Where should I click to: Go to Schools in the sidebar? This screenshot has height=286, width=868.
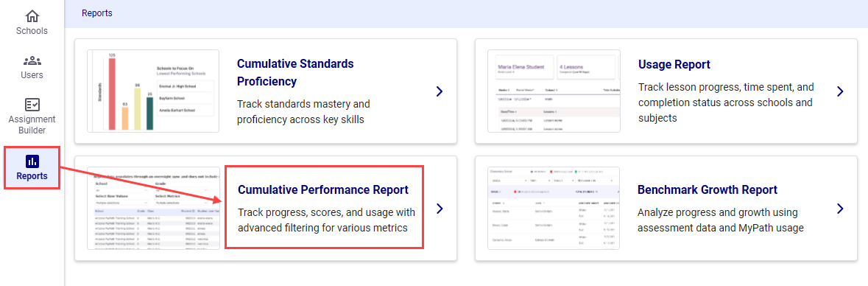[x=32, y=31]
